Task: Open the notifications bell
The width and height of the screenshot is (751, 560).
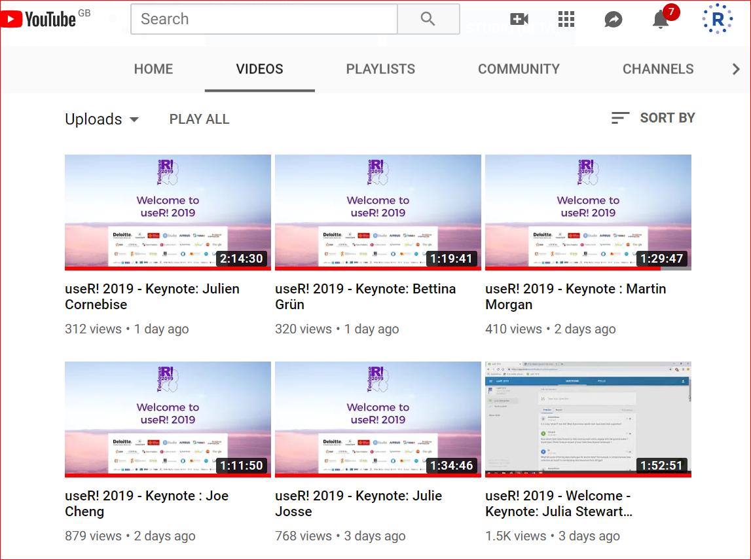Action: (661, 20)
